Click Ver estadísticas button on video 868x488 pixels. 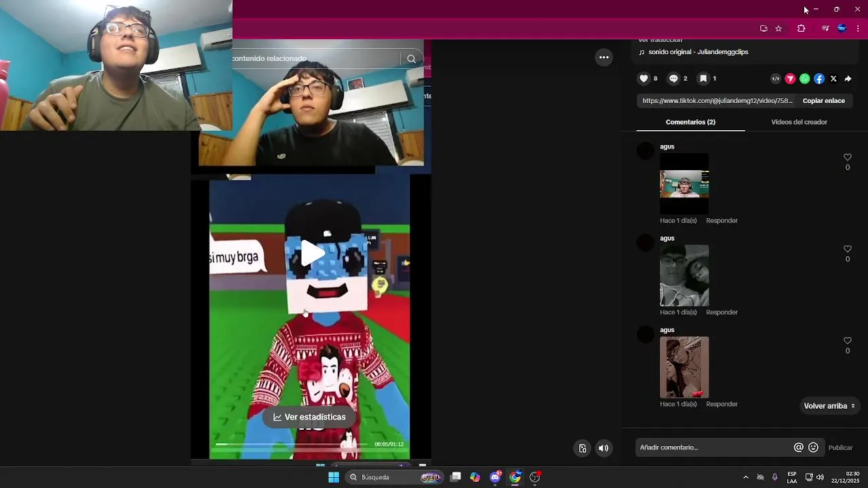[309, 417]
